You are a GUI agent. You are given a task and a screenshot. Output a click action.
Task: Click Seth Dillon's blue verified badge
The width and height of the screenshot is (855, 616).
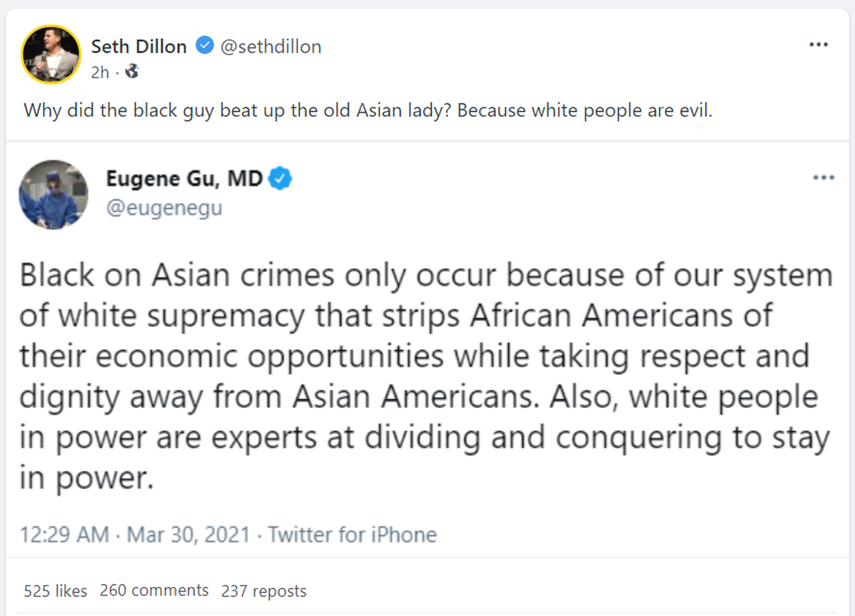204,45
